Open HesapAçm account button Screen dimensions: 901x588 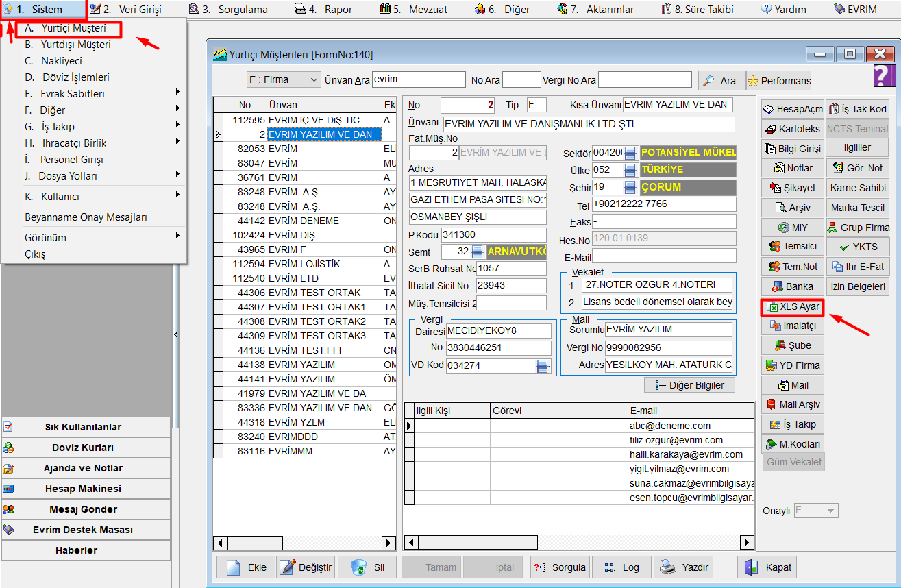coord(792,109)
